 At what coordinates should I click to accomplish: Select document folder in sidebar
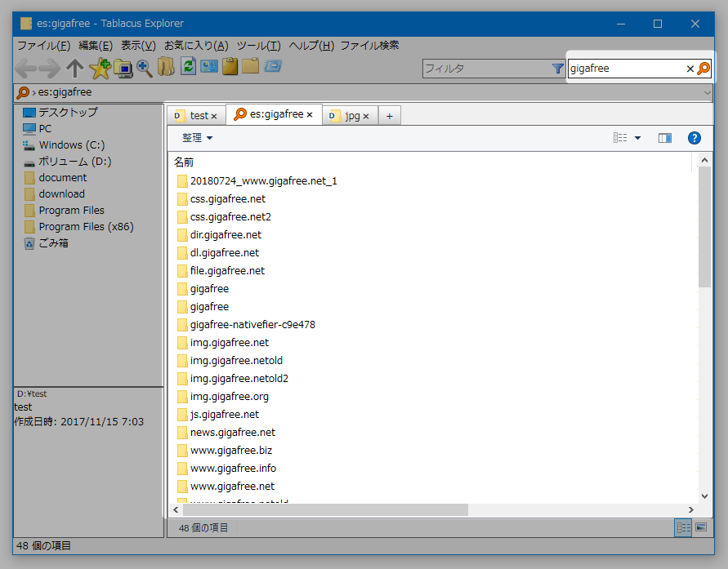point(63,178)
